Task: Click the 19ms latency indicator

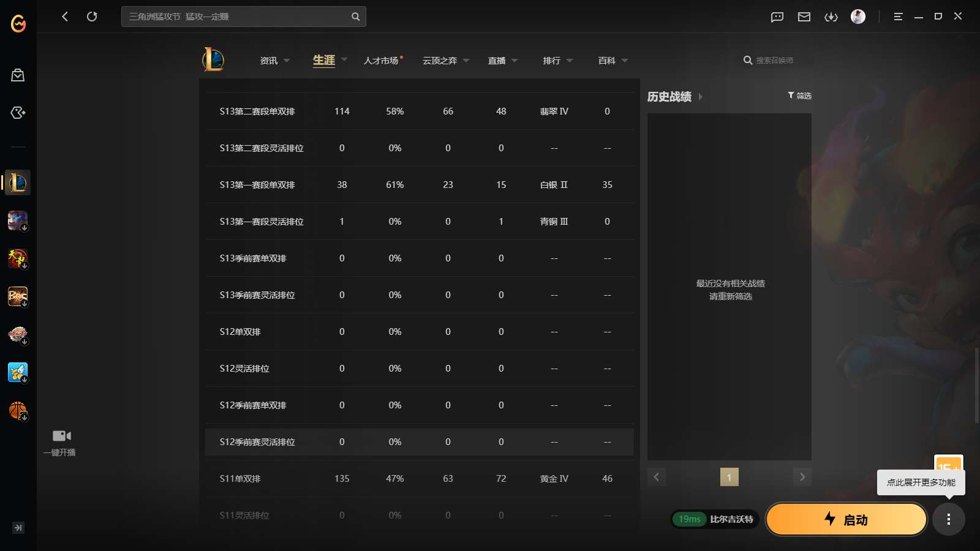Action: 689,519
